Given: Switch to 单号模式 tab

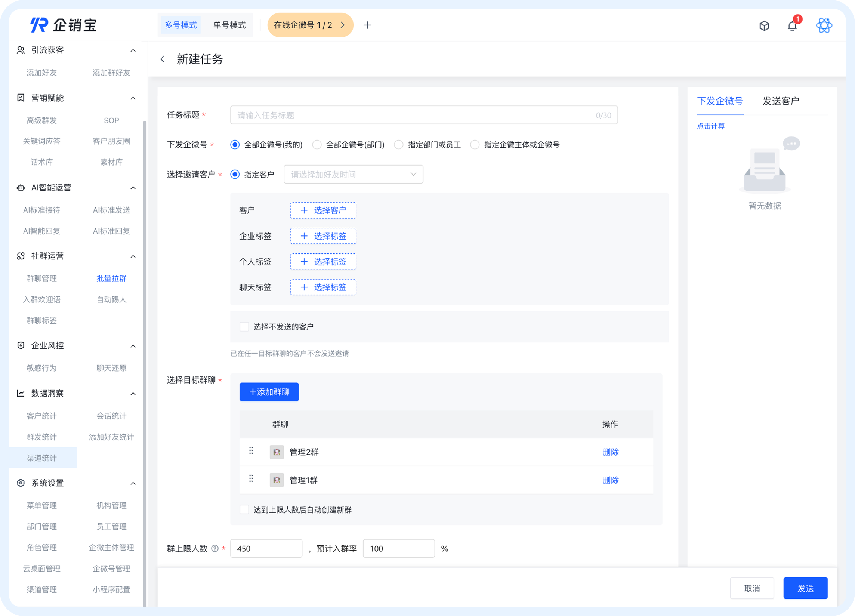Looking at the screenshot, I should (x=229, y=25).
